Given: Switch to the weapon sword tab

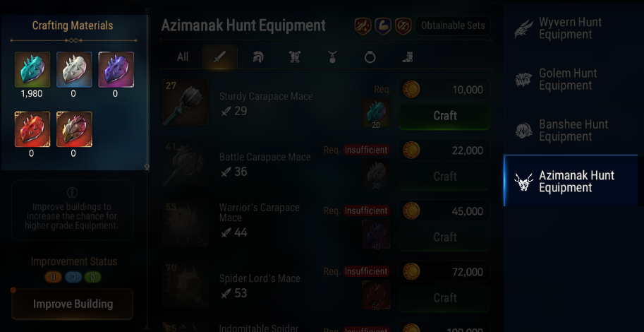Looking at the screenshot, I should pos(220,57).
